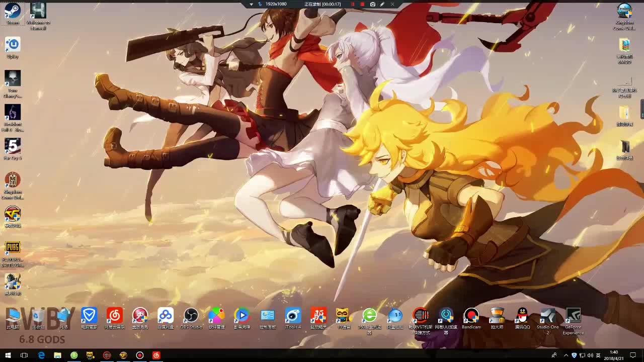644x362 pixels.
Task: Close the recording overlay bar
Action: click(x=392, y=4)
